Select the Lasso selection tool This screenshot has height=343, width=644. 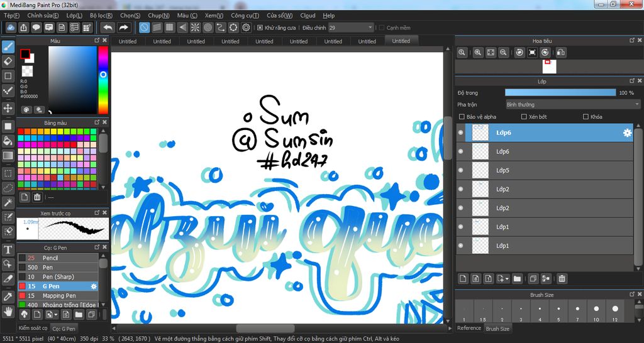8,188
